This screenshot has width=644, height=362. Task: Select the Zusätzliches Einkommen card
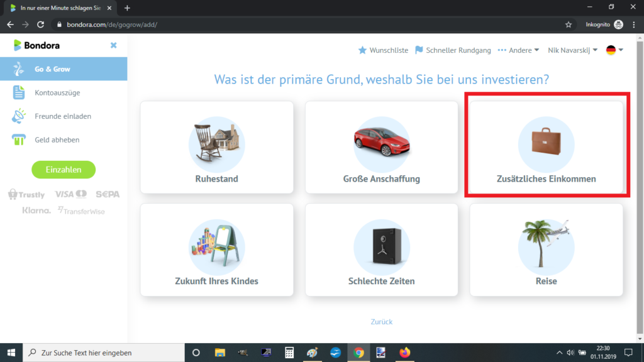pos(547,147)
